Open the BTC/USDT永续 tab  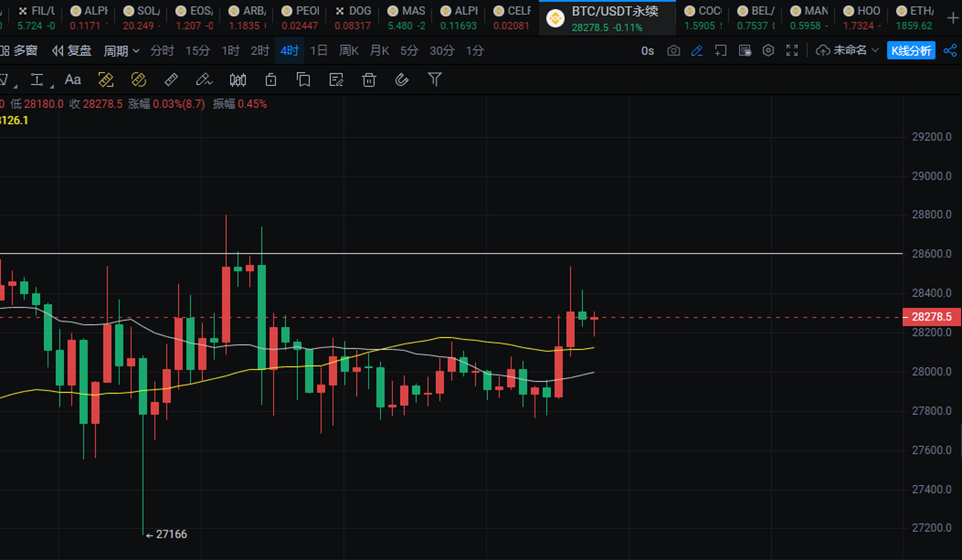pos(607,18)
